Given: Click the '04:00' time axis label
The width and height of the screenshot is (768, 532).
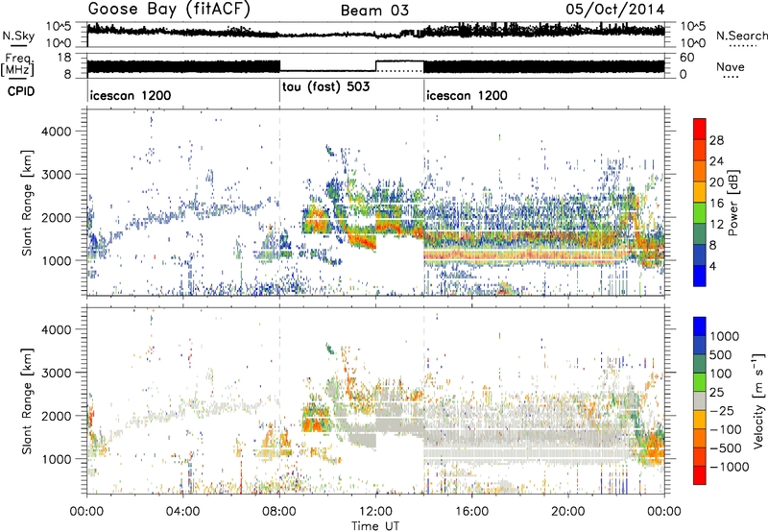Looking at the screenshot, I should point(183,512).
